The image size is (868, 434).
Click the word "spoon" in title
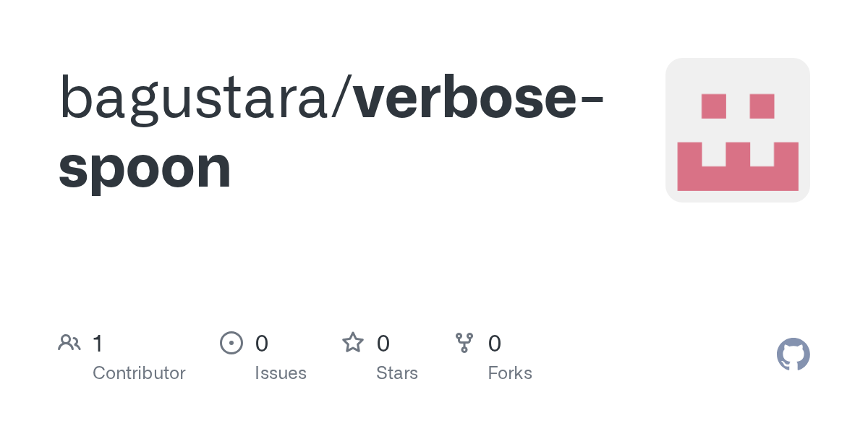[x=145, y=166]
